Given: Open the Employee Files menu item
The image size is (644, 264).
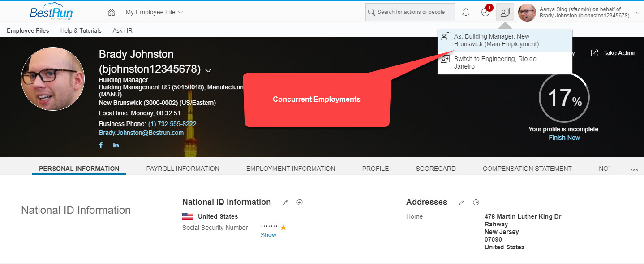Looking at the screenshot, I should click(x=28, y=30).
